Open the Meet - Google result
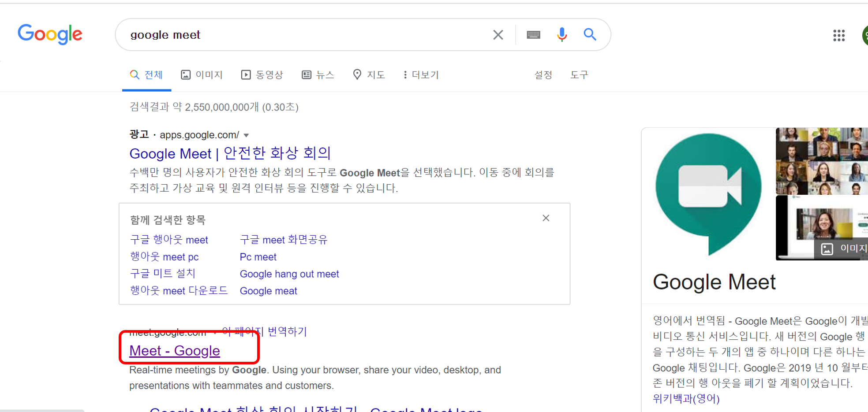This screenshot has height=412, width=868. 175,351
